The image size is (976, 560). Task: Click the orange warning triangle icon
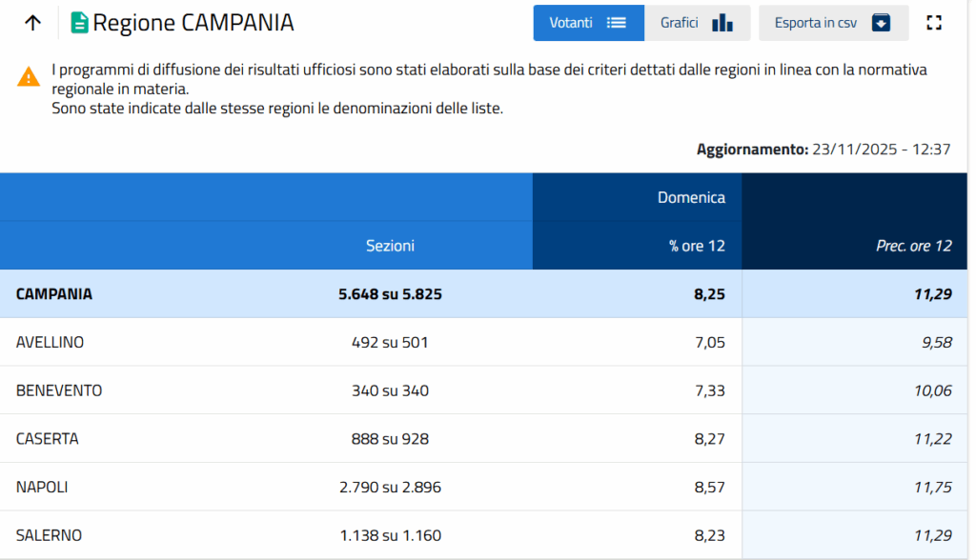click(29, 77)
